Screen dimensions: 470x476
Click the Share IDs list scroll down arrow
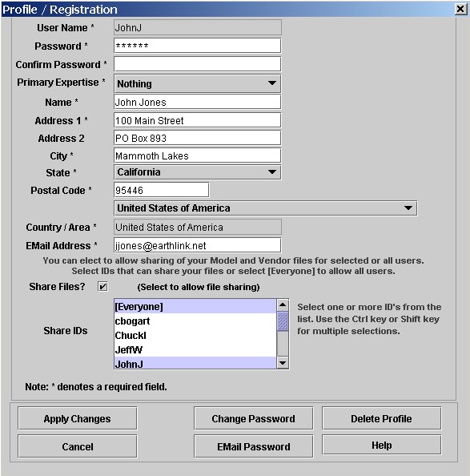283,363
